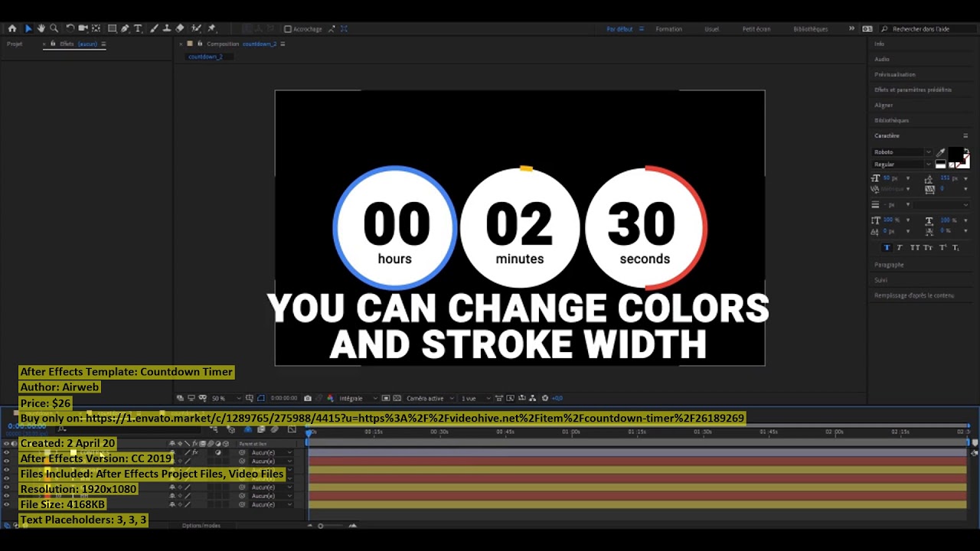Viewport: 980px width, 551px height.
Task: Open Remplissage d'après le contenu panel
Action: 914,295
